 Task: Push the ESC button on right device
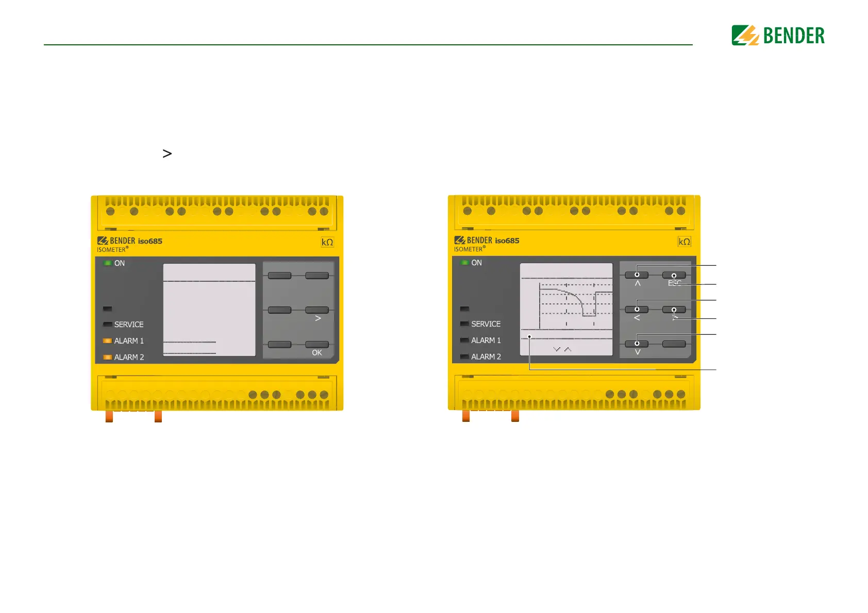point(674,275)
